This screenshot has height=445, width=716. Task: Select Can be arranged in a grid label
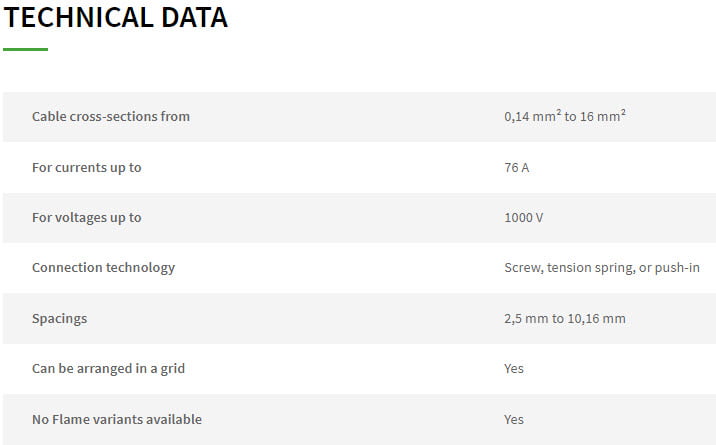tap(109, 369)
